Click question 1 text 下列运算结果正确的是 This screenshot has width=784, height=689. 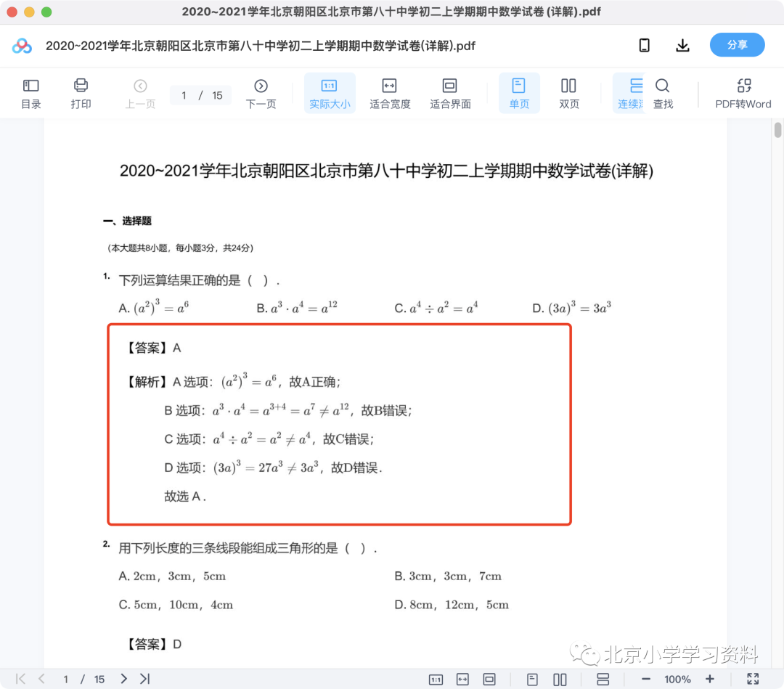[179, 280]
